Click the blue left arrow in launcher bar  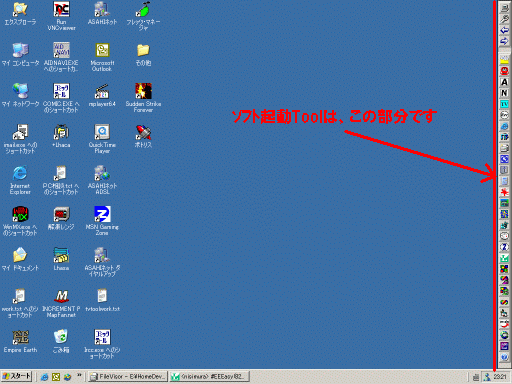pos(504,30)
